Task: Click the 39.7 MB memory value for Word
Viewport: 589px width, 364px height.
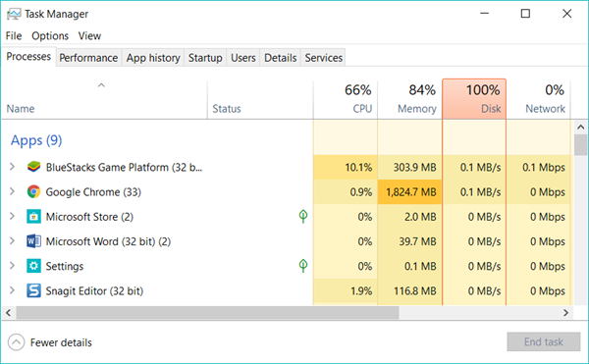Action: coord(417,241)
